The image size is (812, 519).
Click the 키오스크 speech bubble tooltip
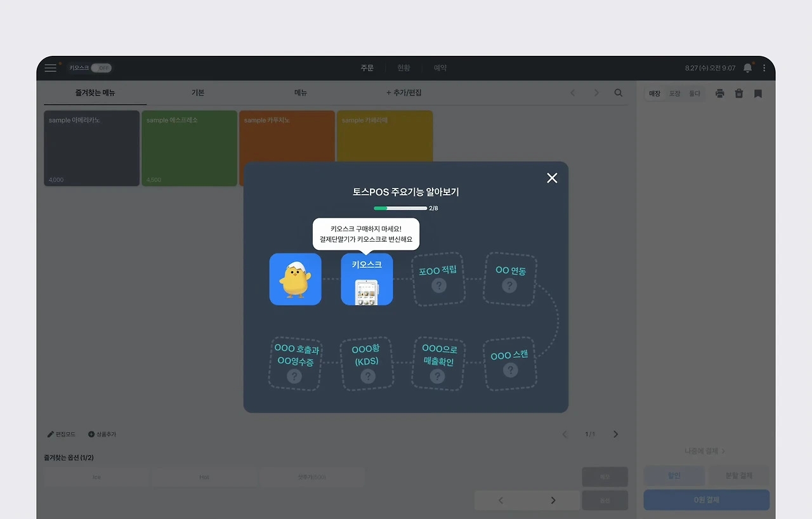click(366, 234)
